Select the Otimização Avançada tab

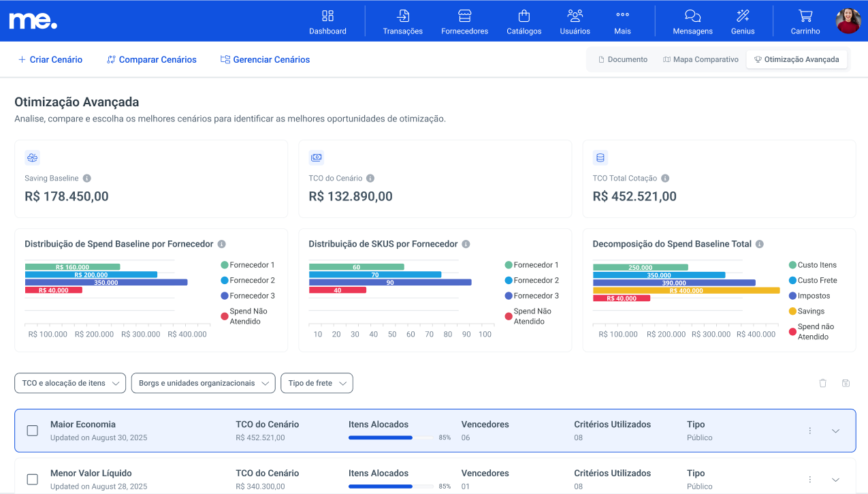797,60
